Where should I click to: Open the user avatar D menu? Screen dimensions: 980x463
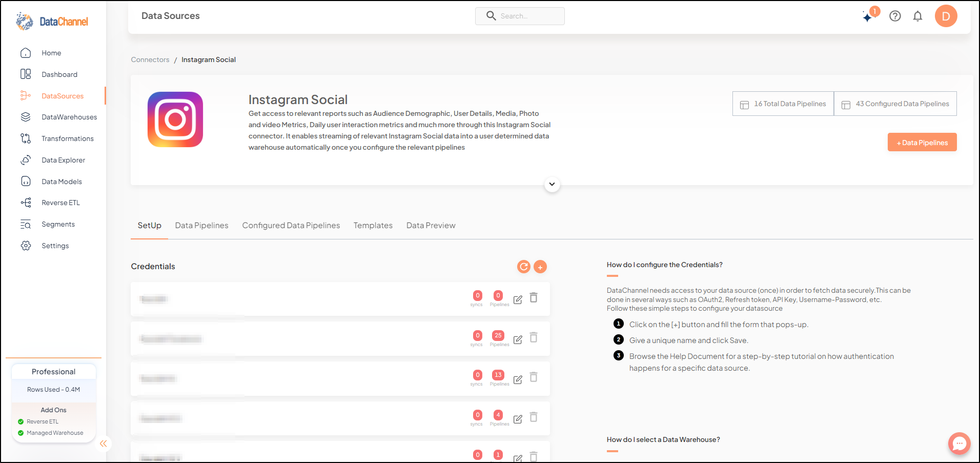pos(946,16)
